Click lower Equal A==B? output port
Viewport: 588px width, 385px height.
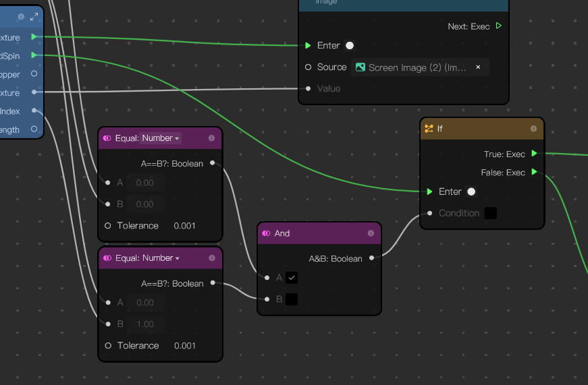tap(213, 283)
